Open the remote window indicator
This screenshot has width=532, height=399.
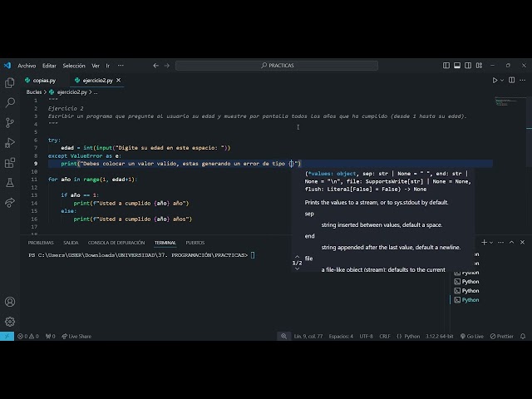pos(7,336)
